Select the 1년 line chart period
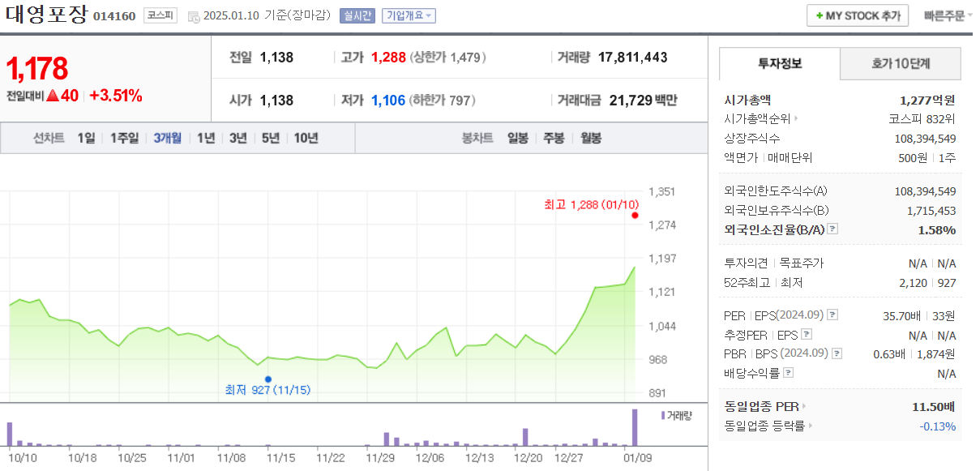Viewport: 980px width, 471px height. (206, 138)
